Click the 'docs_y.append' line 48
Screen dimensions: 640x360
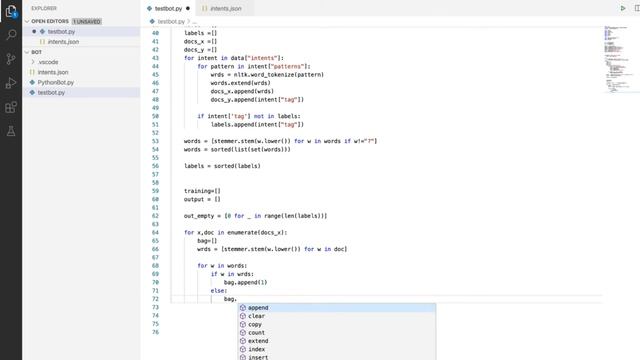click(x=257, y=100)
